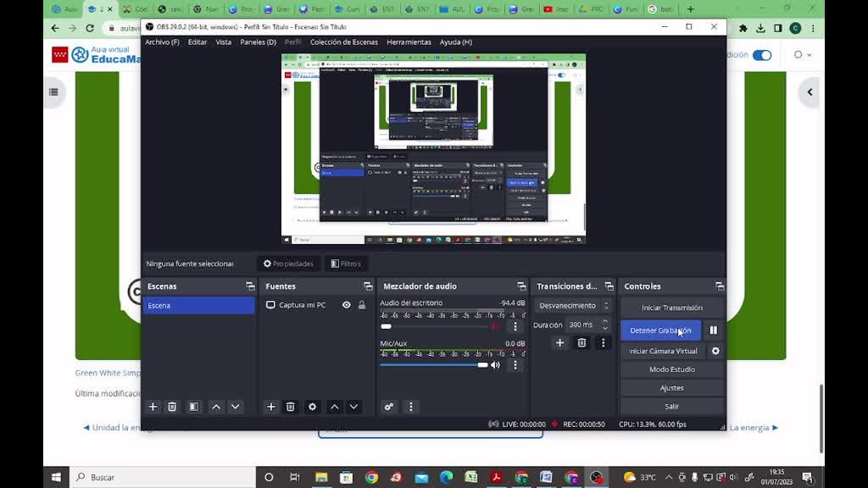868x488 pixels.
Task: Pause the recording with the pause icon
Action: tap(713, 330)
